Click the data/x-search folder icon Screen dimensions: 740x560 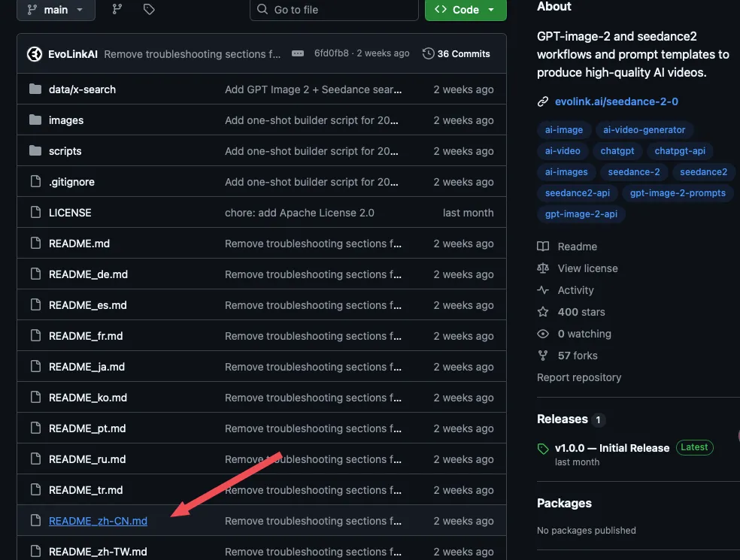(x=35, y=89)
